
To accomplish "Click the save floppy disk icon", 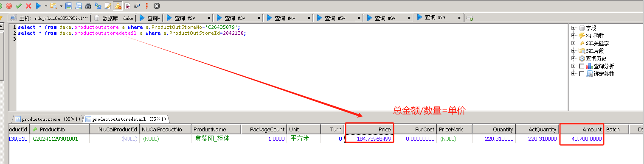I will (69, 6).
